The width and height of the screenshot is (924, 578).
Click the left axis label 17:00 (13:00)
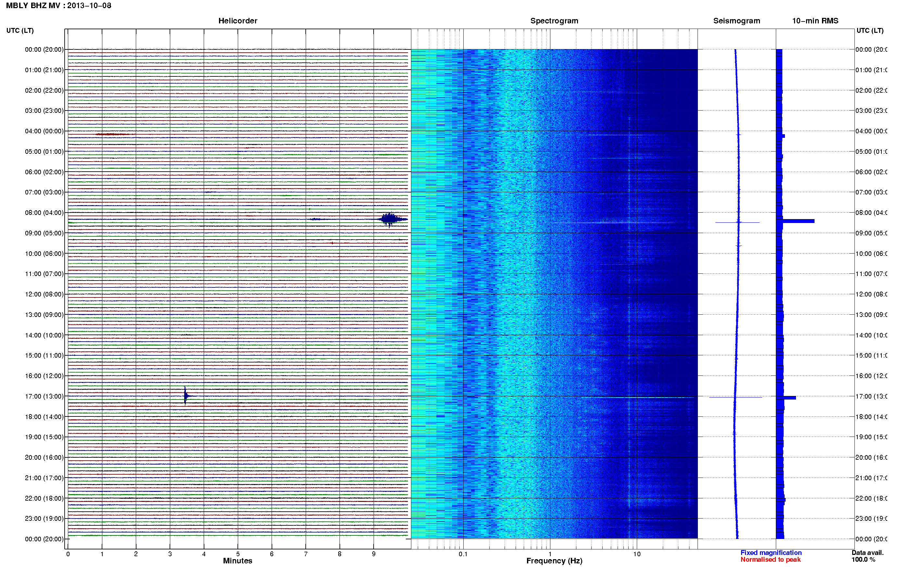[x=44, y=396]
